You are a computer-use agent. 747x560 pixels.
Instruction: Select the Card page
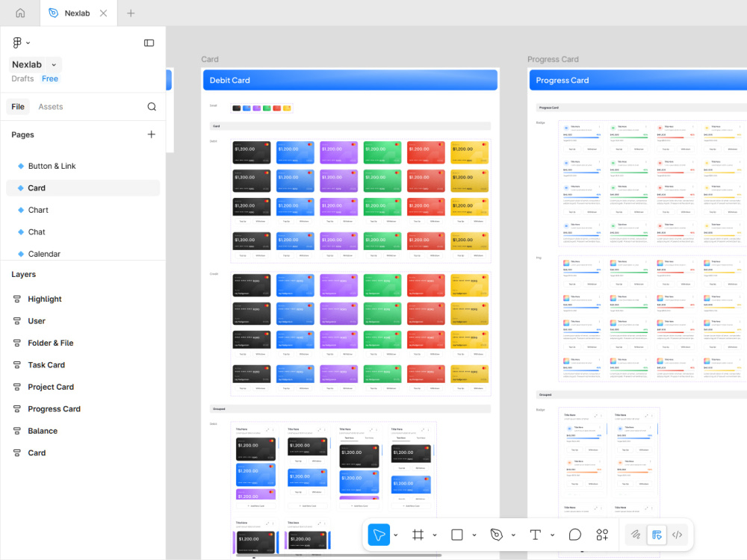[x=83, y=188]
